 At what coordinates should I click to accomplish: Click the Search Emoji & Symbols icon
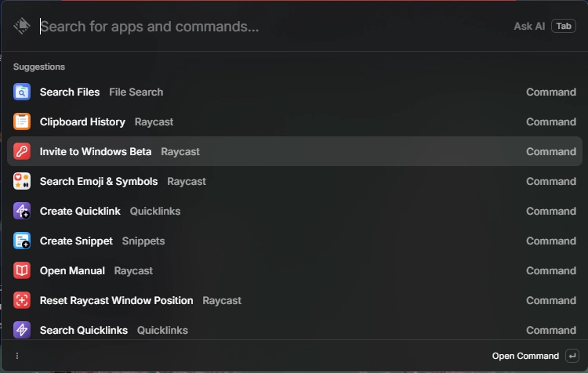click(x=22, y=181)
